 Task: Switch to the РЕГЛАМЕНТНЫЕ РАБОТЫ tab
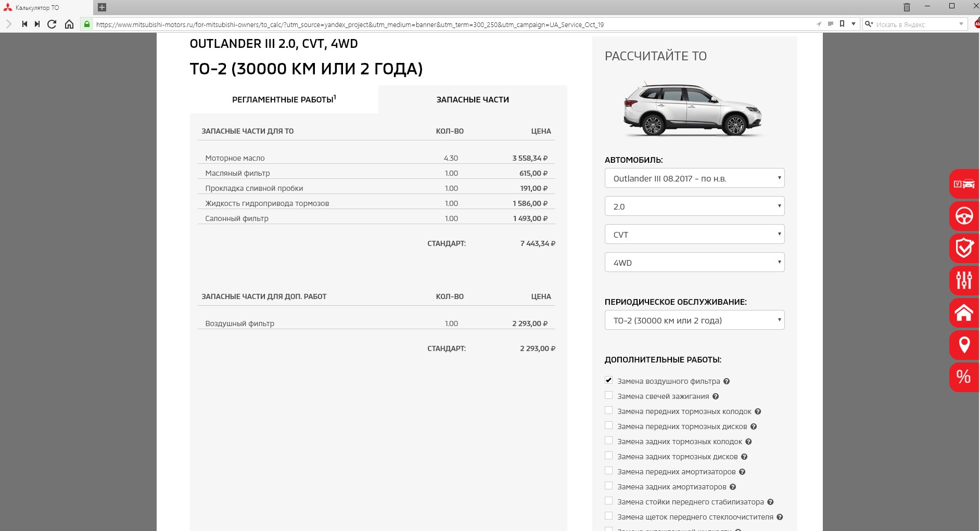tap(284, 99)
